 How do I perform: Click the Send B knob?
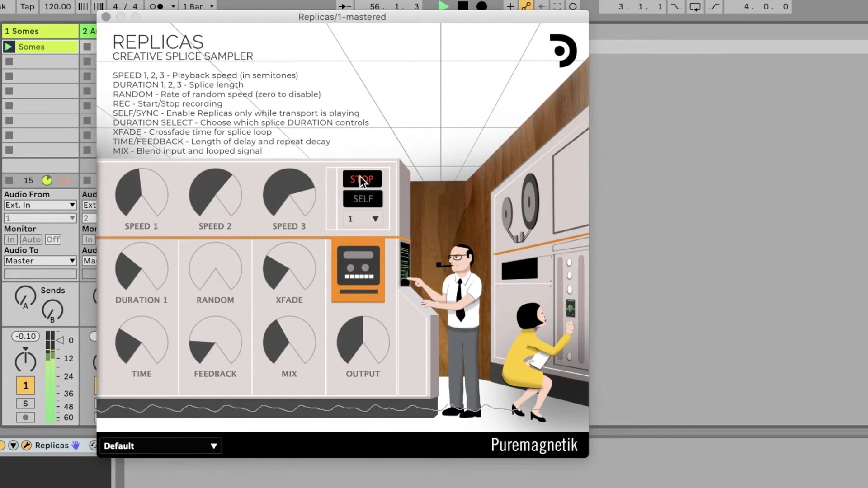52,310
